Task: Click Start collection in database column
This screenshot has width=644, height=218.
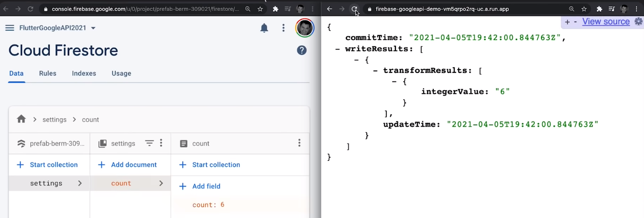Action: tap(47, 165)
